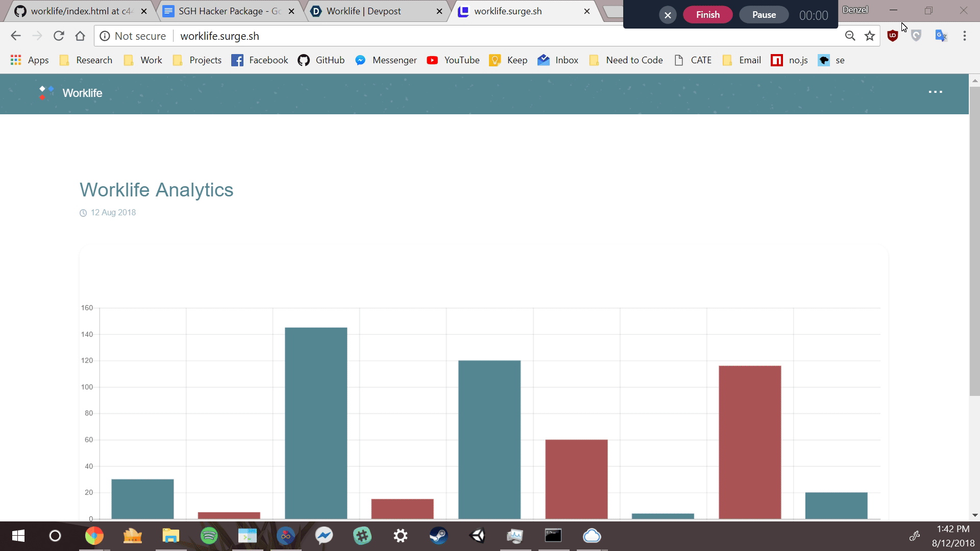This screenshot has height=551, width=980.
Task: Click the uBlock Origin extension icon
Action: (893, 36)
